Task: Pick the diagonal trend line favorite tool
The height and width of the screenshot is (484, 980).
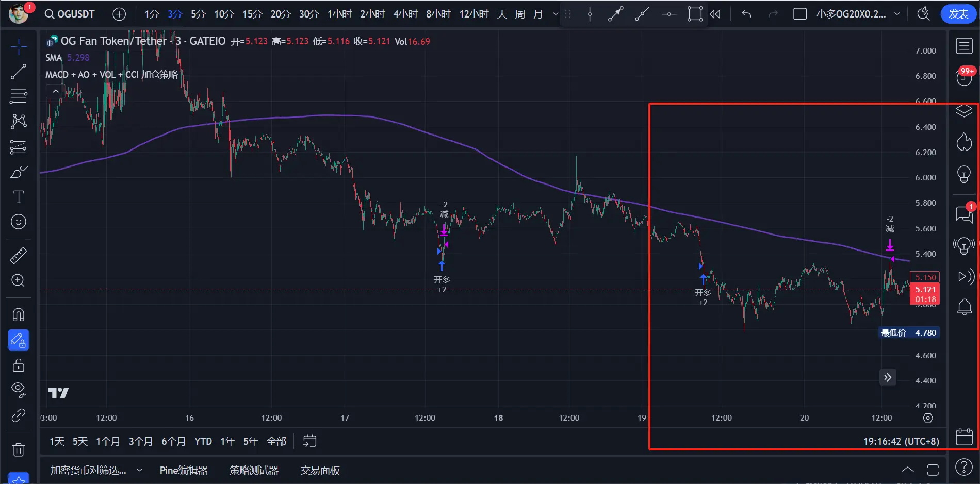Action: coord(642,14)
